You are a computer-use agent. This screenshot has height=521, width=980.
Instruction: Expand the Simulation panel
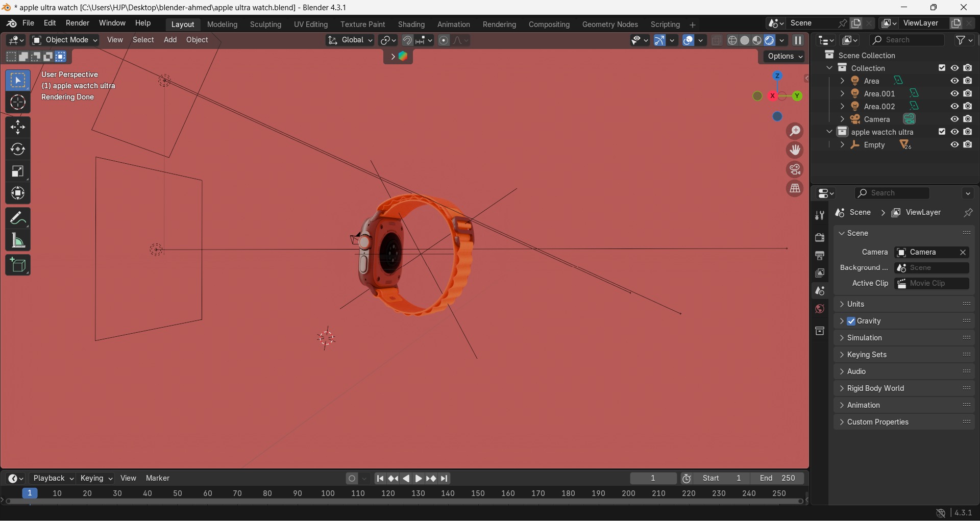904,338
